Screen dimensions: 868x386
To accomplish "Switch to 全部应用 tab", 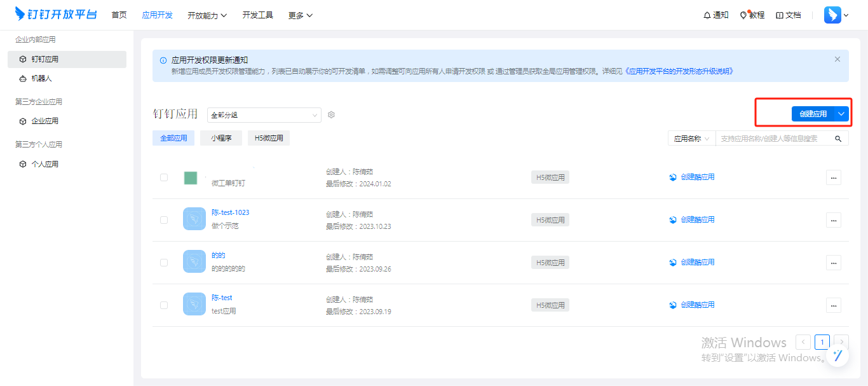I will [173, 138].
